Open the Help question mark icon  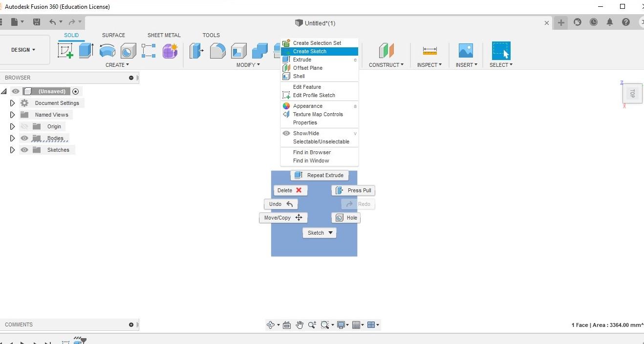pos(626,22)
